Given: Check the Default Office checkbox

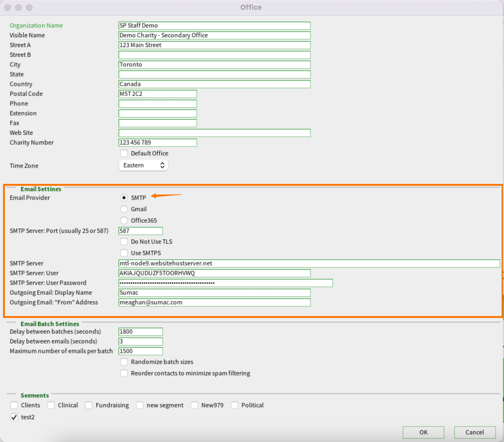Looking at the screenshot, I should [x=124, y=153].
